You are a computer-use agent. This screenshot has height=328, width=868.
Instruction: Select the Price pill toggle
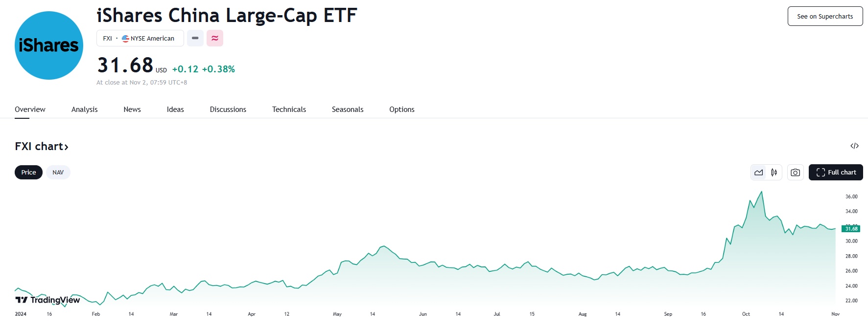pyautogui.click(x=28, y=173)
